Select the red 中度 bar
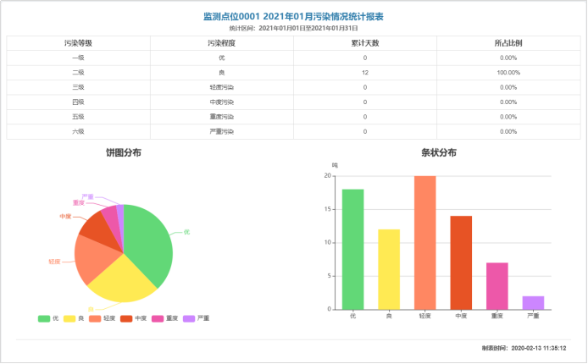Image resolution: width=588 pixels, height=364 pixels. 461,262
